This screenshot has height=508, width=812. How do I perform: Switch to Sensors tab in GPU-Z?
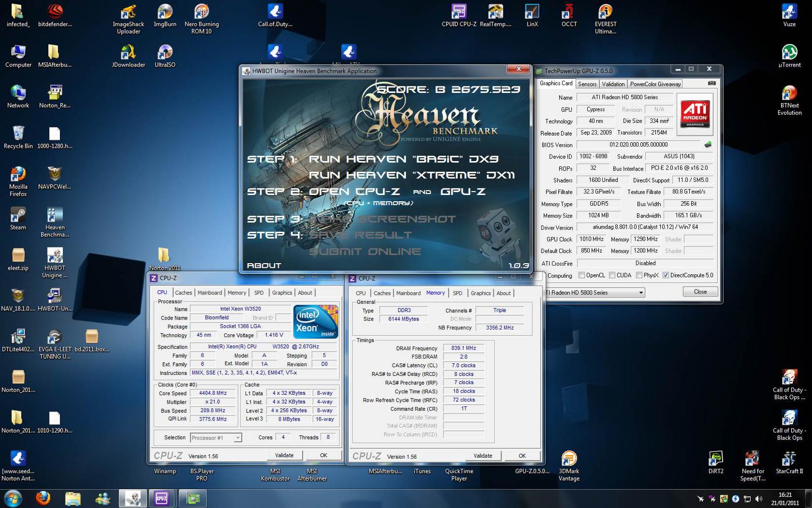tap(587, 84)
